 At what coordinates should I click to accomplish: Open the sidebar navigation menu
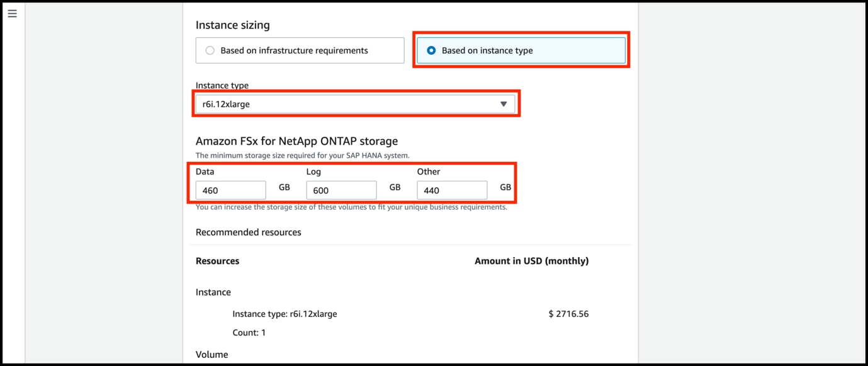(x=12, y=13)
